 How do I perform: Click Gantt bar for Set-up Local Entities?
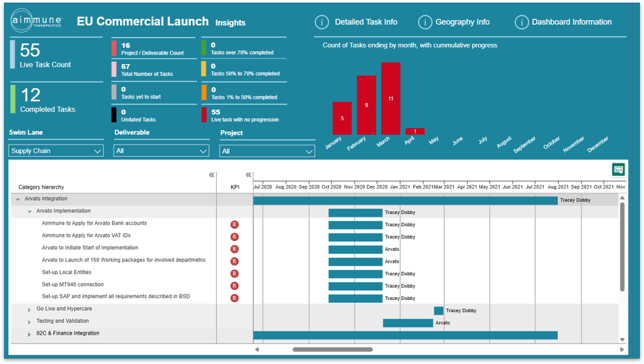[x=355, y=274]
